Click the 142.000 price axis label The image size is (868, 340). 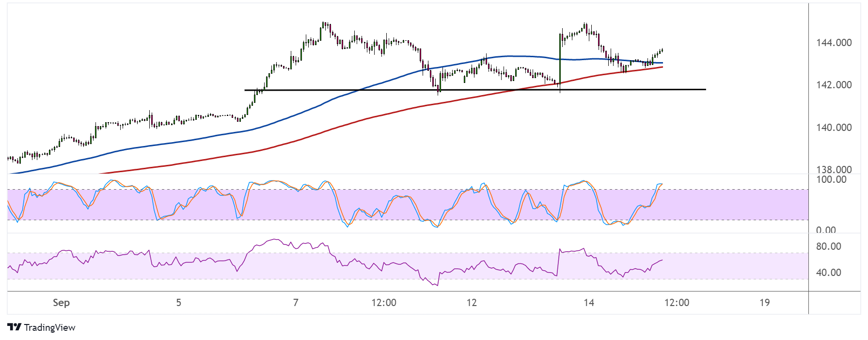(x=834, y=85)
